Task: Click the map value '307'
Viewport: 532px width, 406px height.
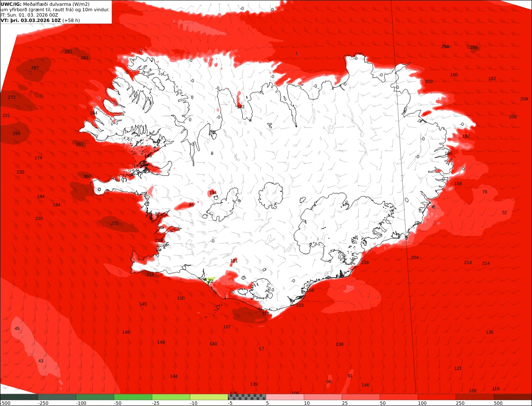Action: 87,176
